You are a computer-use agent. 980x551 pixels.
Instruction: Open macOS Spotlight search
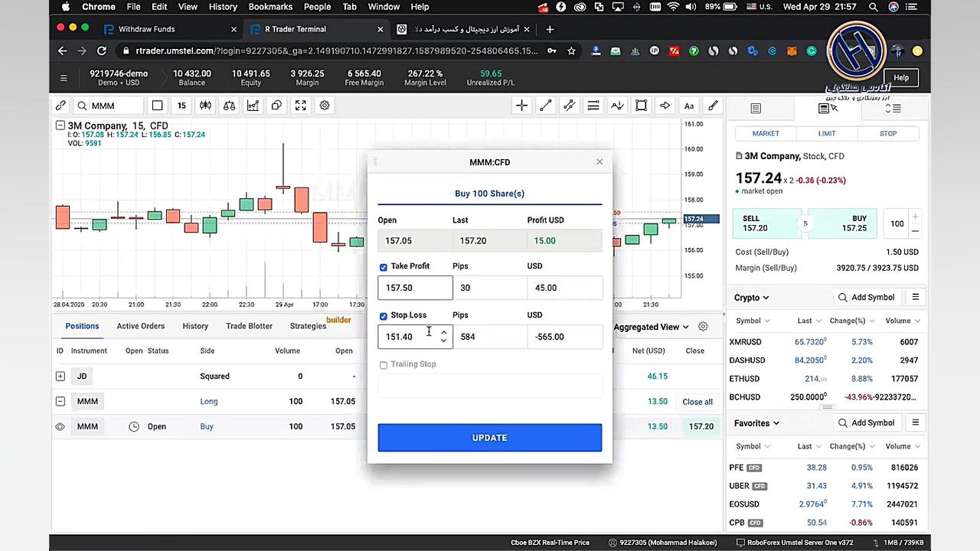[874, 7]
